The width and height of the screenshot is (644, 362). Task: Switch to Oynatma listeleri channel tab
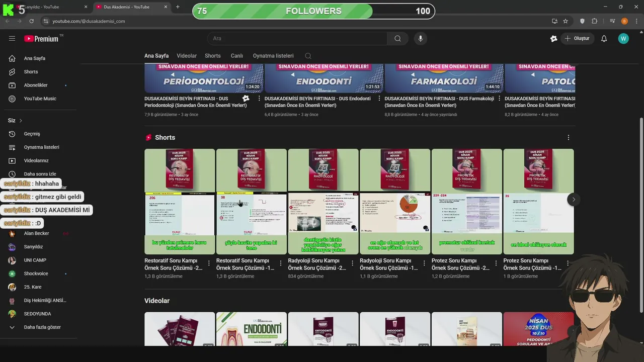tap(273, 56)
